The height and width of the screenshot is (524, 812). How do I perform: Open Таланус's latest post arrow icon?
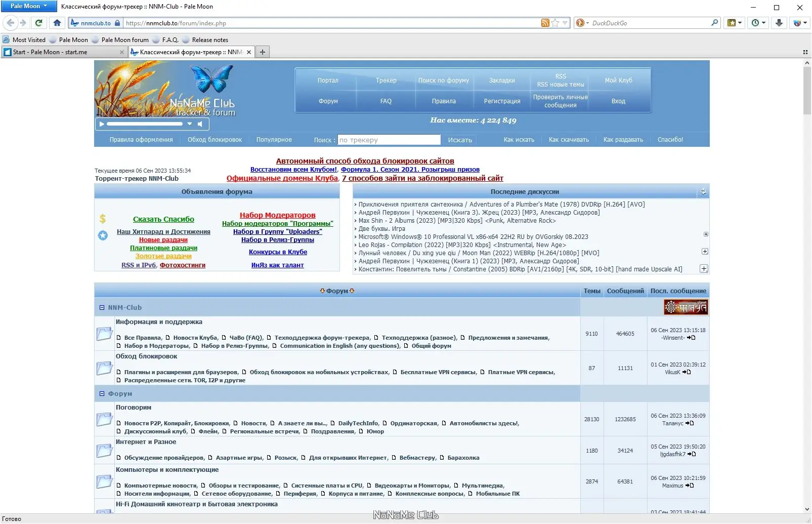pyautogui.click(x=690, y=423)
